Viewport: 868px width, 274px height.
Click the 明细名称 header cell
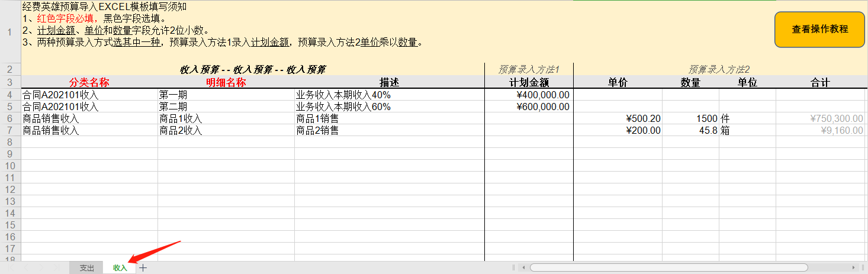tap(226, 83)
